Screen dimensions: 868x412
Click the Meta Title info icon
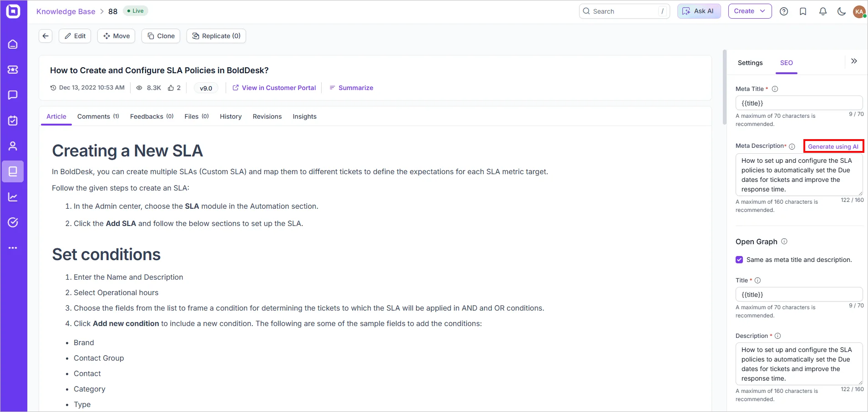[775, 89]
